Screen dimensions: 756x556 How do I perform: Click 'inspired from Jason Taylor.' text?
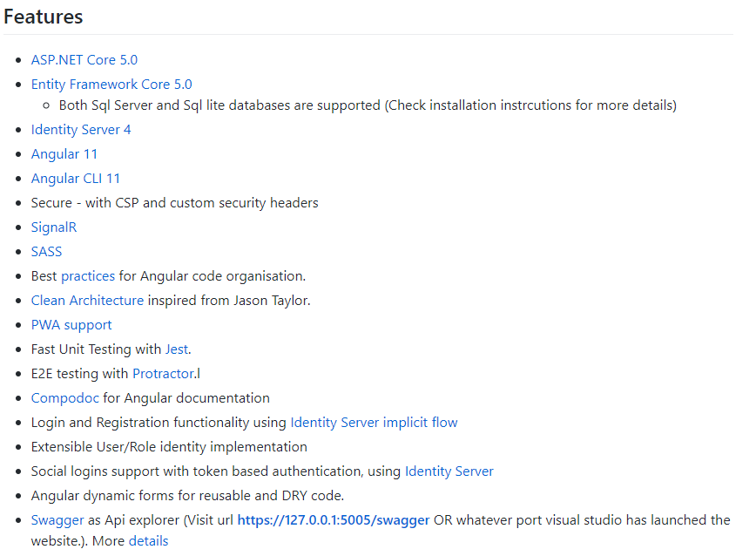point(229,301)
